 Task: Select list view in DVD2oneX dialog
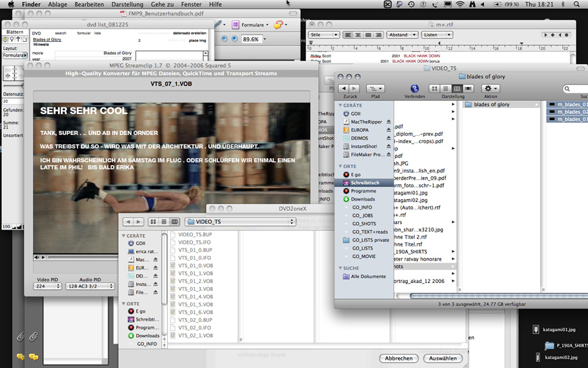pyautogui.click(x=164, y=221)
